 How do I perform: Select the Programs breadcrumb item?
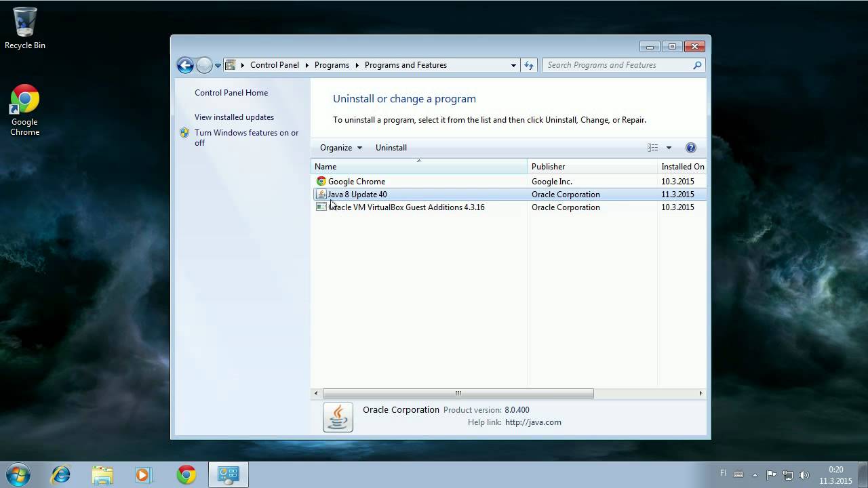(x=332, y=65)
